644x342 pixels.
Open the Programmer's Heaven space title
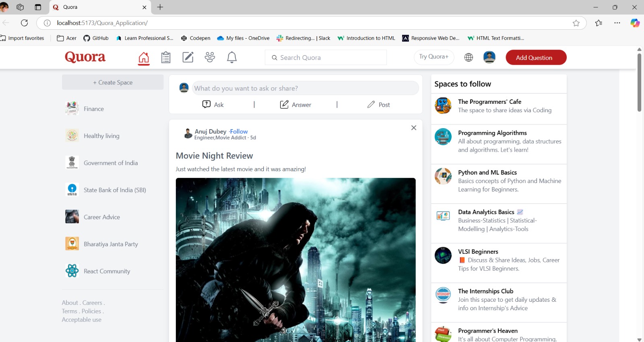pyautogui.click(x=488, y=331)
